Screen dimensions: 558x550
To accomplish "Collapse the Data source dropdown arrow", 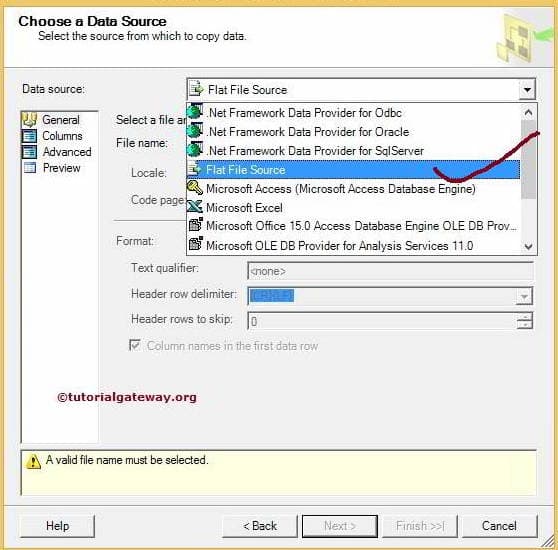I will tap(527, 89).
